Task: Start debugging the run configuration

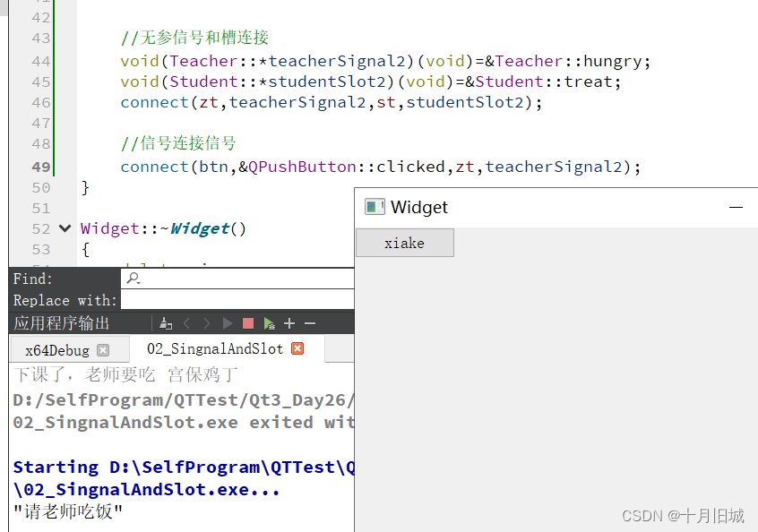Action: (270, 323)
